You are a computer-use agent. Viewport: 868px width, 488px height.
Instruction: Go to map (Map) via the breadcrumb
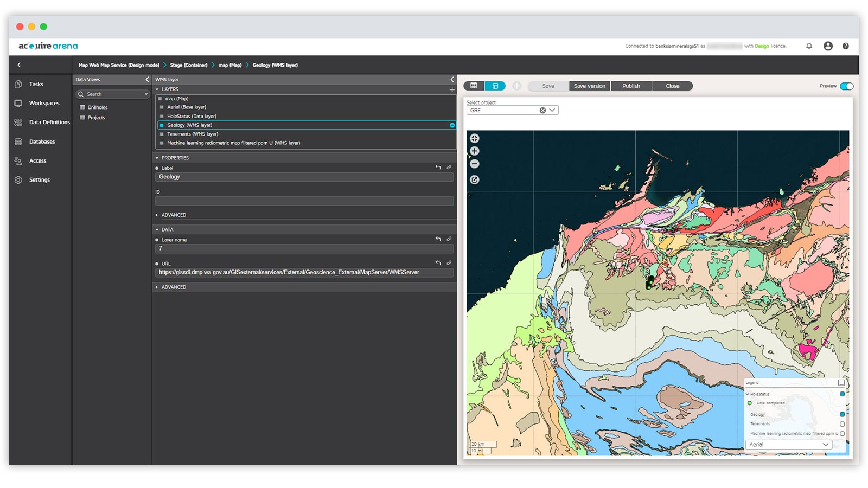[230, 65]
